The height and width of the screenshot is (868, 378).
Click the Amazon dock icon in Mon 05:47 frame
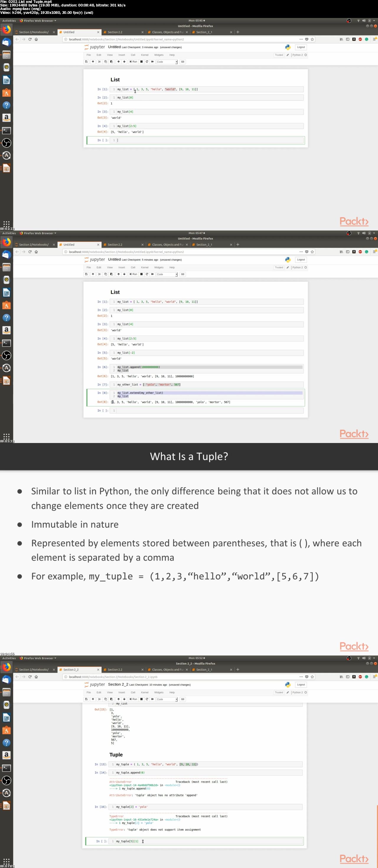[6, 330]
